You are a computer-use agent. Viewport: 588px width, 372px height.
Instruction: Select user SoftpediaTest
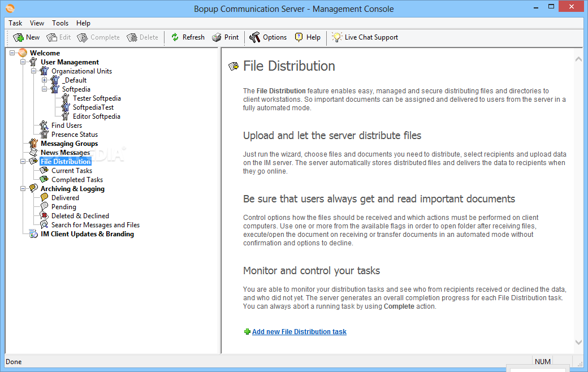coord(93,107)
